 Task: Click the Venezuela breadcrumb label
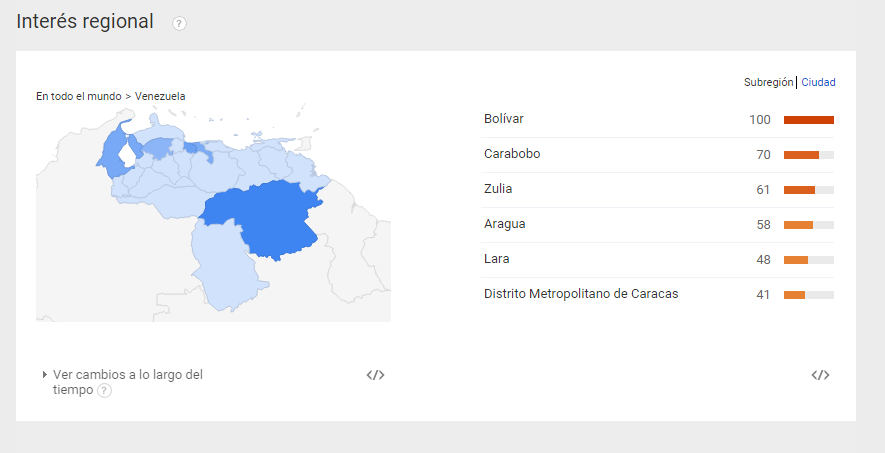[x=160, y=96]
